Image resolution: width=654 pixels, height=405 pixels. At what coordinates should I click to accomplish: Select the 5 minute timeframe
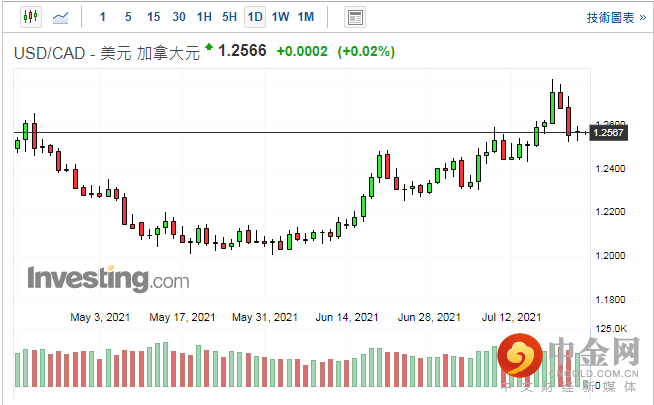tap(128, 17)
